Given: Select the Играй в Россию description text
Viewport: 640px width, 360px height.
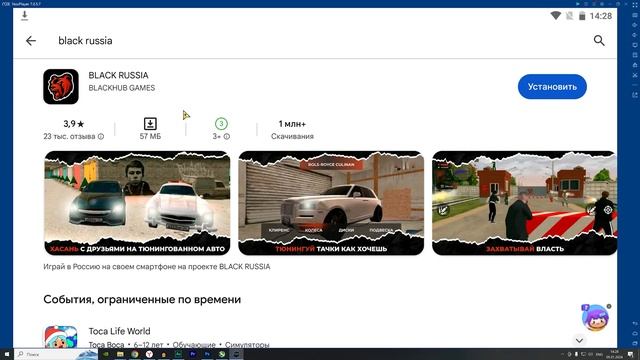Looking at the screenshot, I should 157,267.
